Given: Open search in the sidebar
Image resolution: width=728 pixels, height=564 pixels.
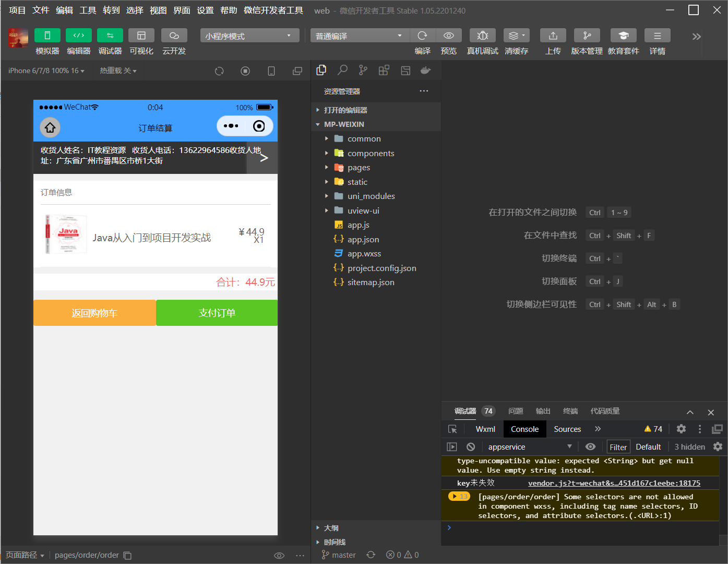Looking at the screenshot, I should pyautogui.click(x=342, y=70).
